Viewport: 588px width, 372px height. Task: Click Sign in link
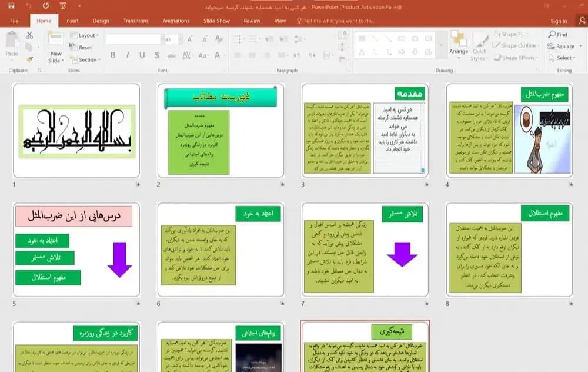559,21
